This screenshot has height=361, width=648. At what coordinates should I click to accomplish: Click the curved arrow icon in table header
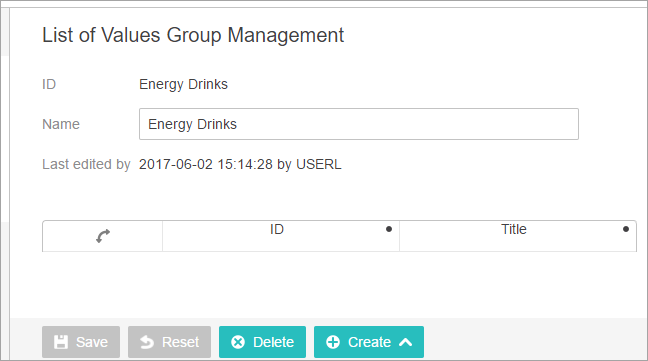[103, 236]
